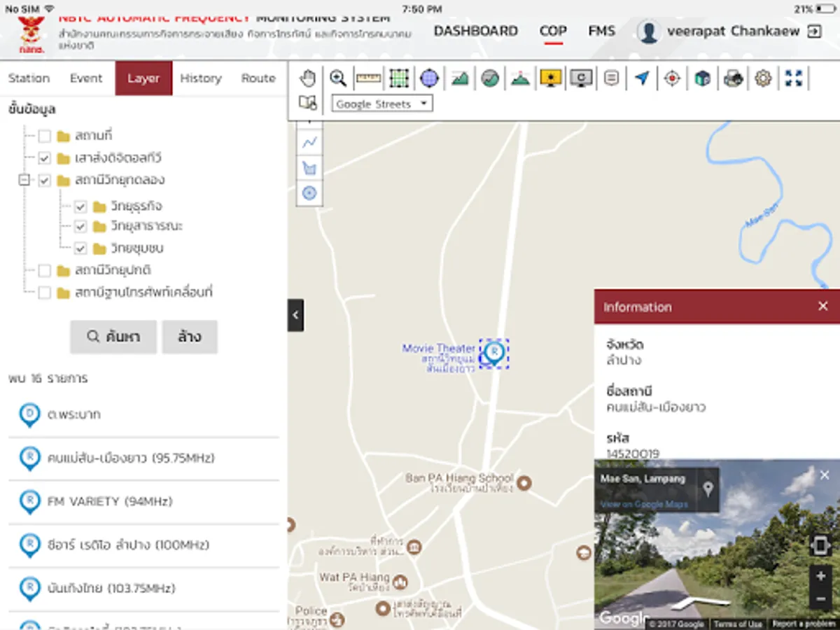Click the station R marker on map

point(494,352)
